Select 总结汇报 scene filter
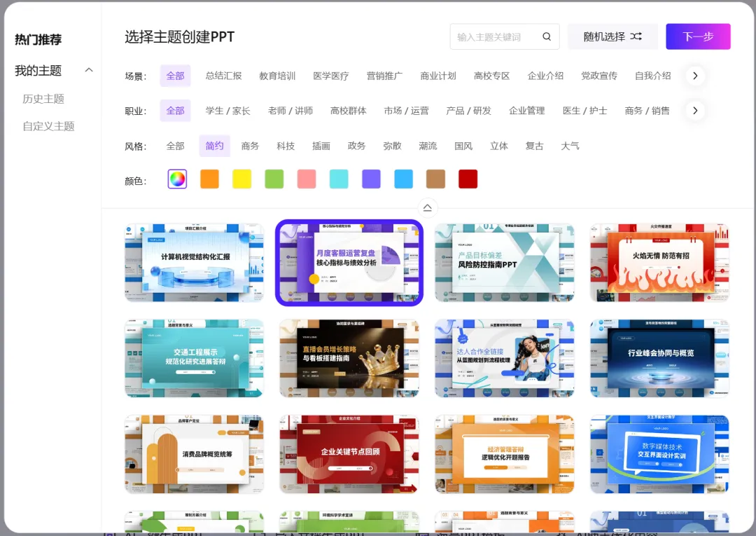 (223, 76)
